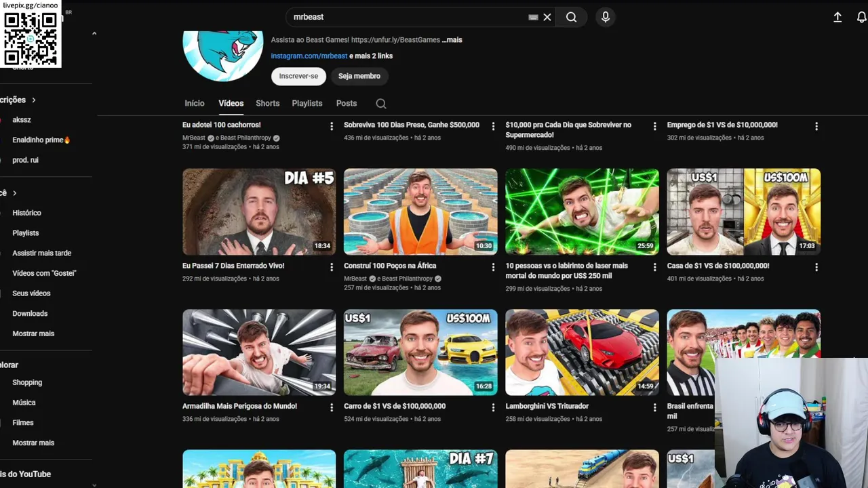Expand Inscrições section chevron
The image size is (868, 488).
(x=33, y=100)
